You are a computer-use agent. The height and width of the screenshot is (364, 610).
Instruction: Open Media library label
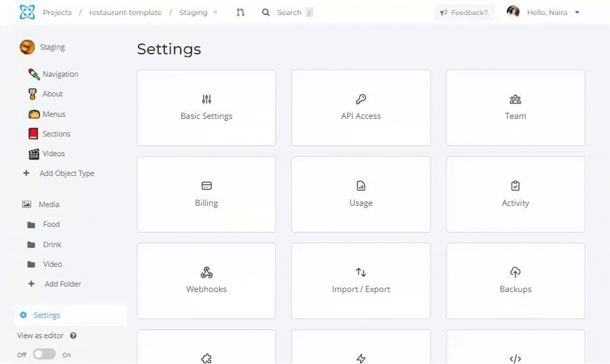click(49, 204)
